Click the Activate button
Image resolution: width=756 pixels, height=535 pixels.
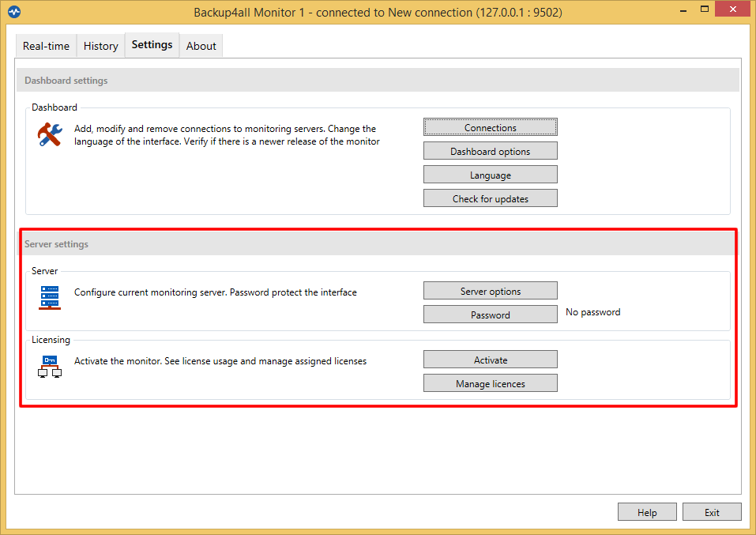pos(491,360)
